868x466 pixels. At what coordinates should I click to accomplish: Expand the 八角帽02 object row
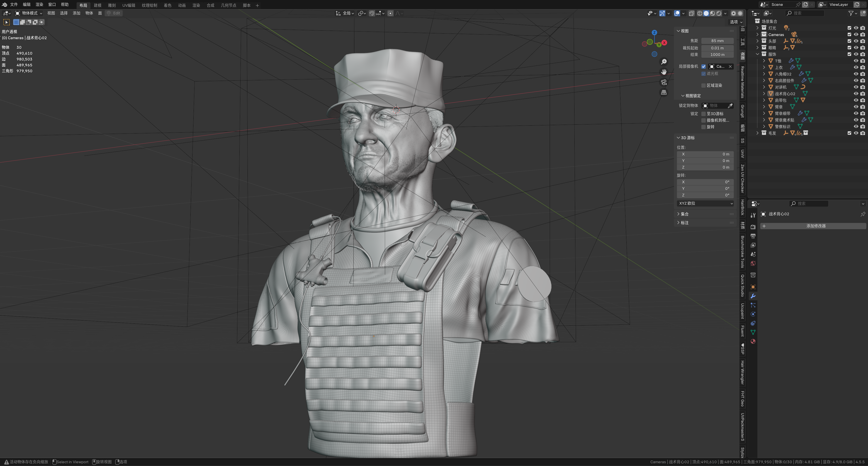pos(764,74)
